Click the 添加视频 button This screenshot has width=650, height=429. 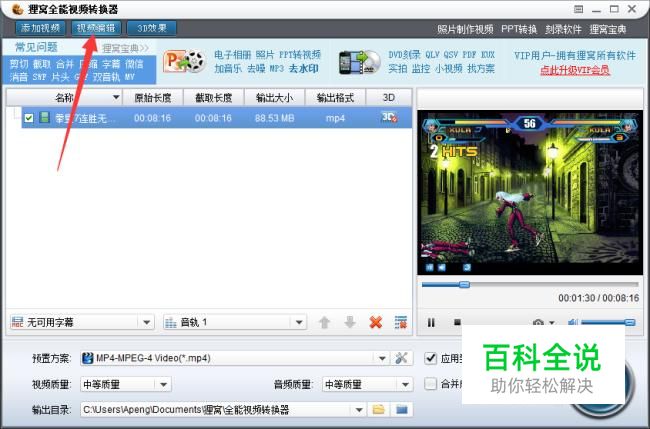(40, 28)
